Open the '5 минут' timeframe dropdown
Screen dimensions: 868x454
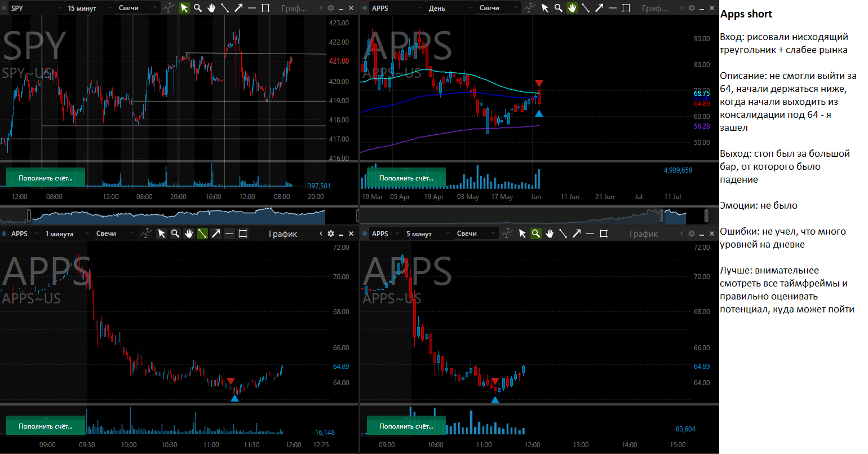(x=427, y=233)
